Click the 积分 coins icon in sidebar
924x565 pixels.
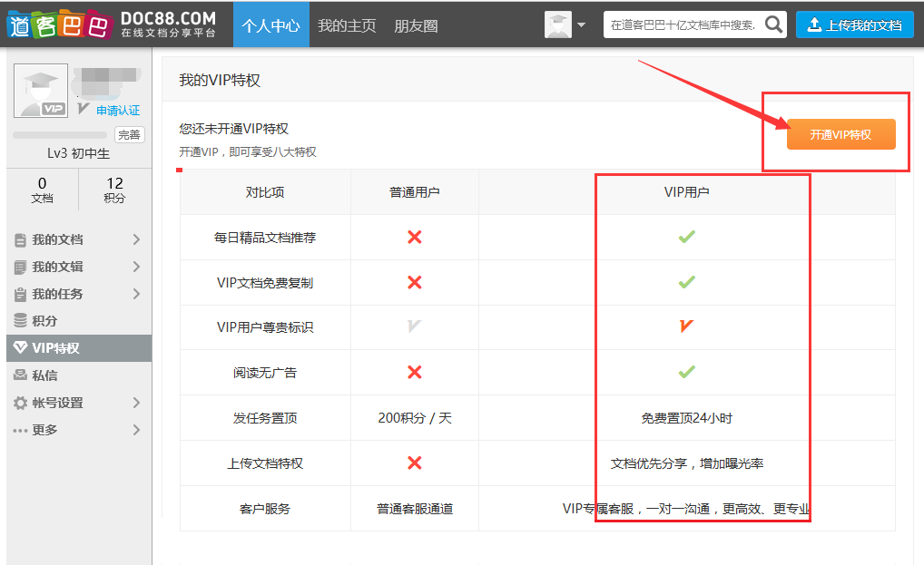tap(20, 321)
